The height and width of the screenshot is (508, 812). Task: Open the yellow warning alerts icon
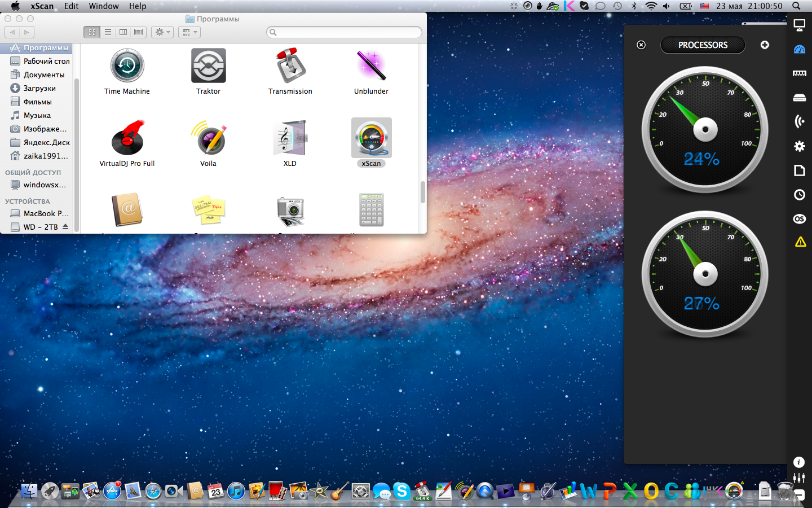tap(800, 242)
